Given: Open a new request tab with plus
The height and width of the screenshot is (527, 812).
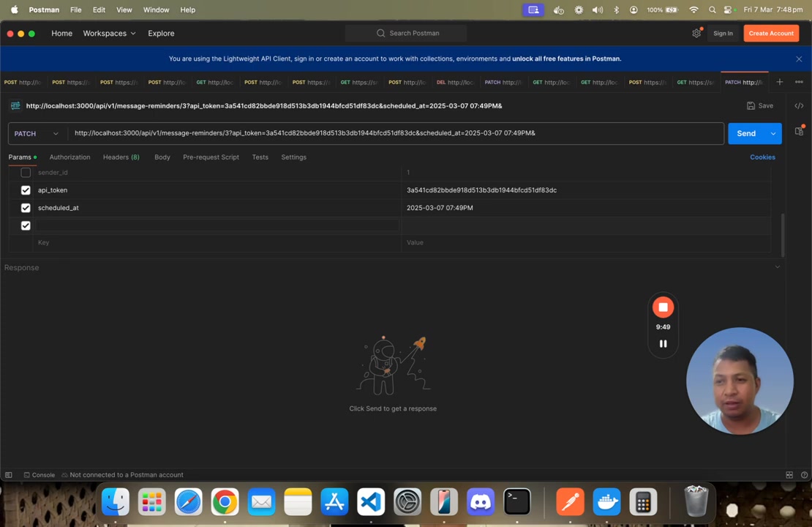Looking at the screenshot, I should pos(779,82).
